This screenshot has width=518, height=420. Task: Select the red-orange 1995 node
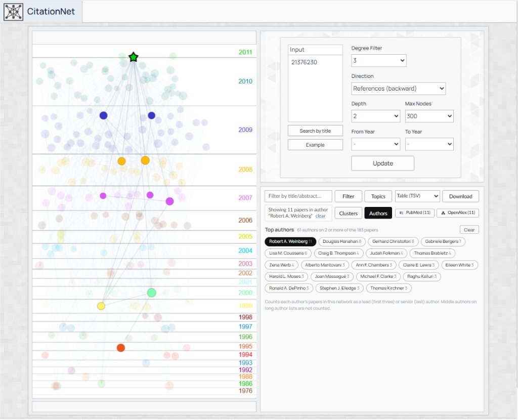pyautogui.click(x=121, y=348)
